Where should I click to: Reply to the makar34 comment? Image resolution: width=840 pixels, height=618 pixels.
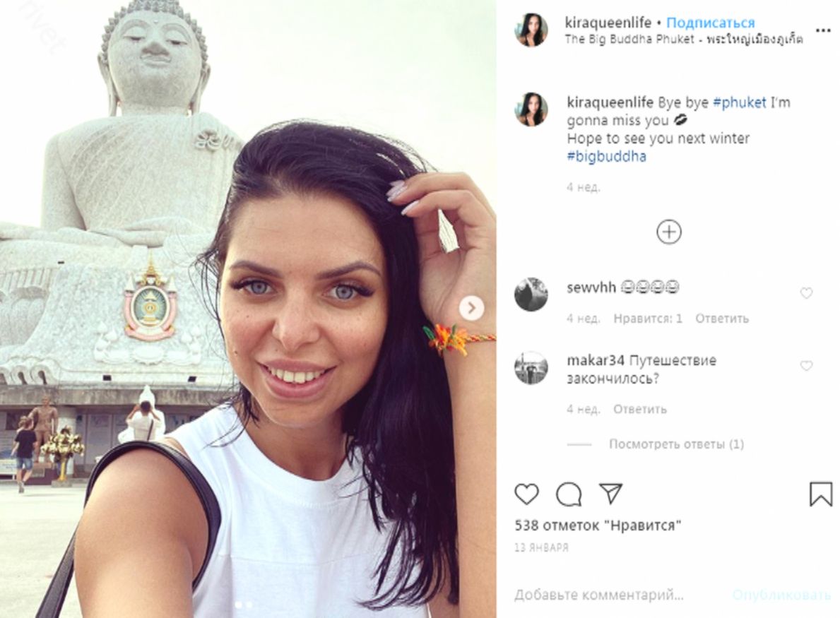pyautogui.click(x=639, y=409)
